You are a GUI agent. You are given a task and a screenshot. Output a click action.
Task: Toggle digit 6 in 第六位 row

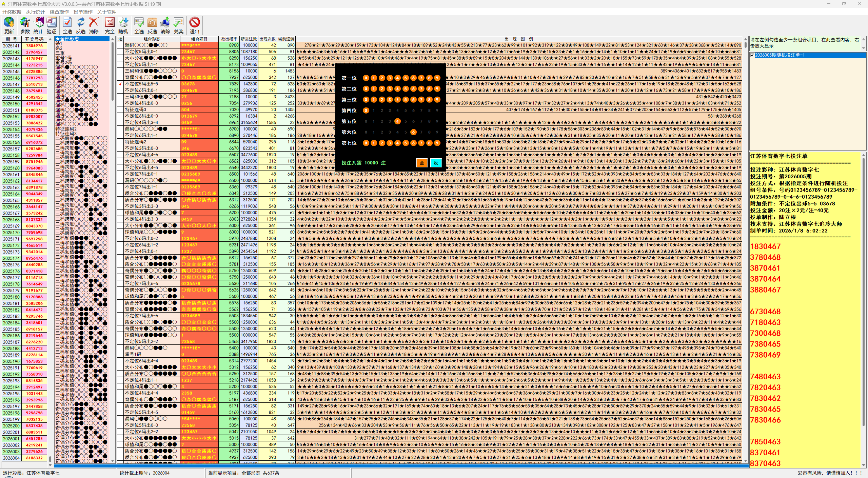point(413,132)
